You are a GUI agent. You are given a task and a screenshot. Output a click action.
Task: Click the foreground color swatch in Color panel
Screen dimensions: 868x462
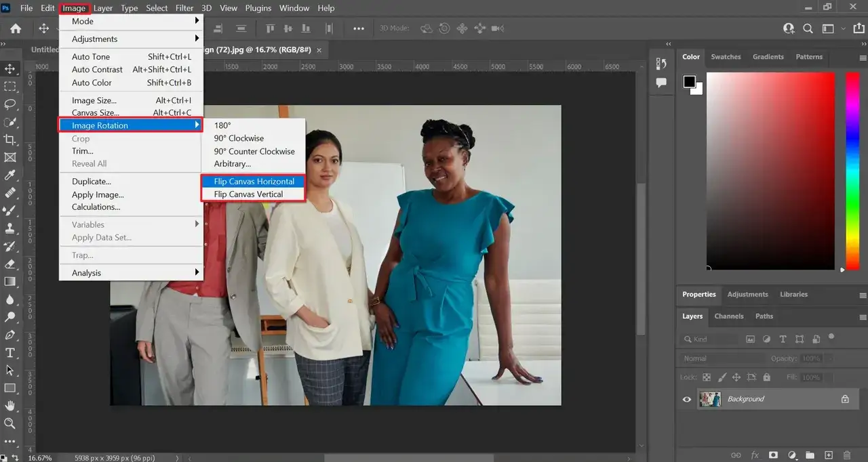pos(690,82)
